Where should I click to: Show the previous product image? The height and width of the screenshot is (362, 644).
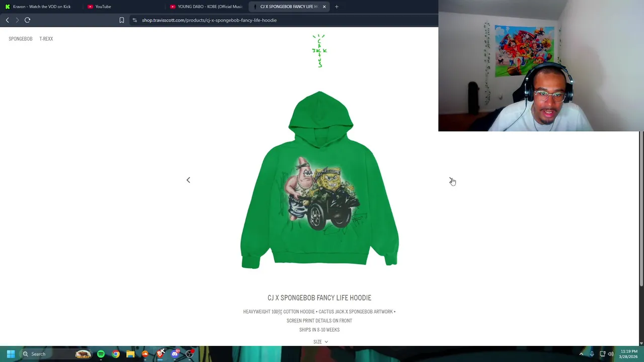188,180
